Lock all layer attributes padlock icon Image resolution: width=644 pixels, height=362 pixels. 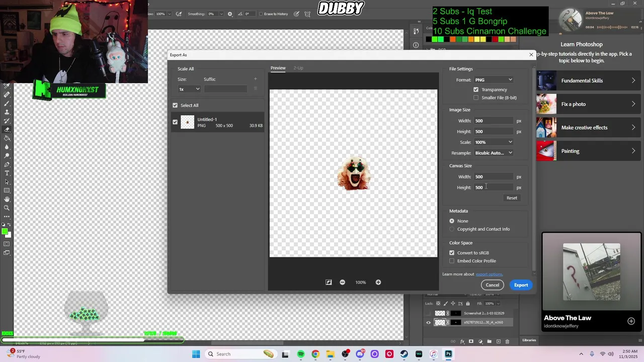(x=468, y=303)
